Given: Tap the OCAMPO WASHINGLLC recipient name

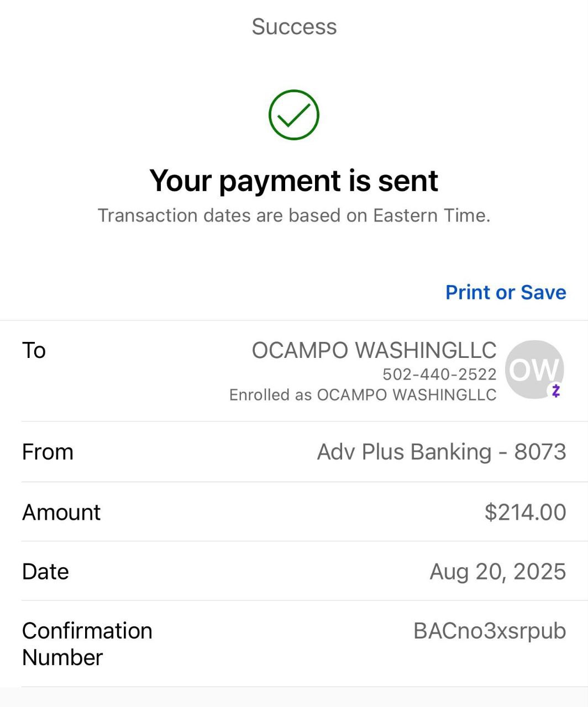Looking at the screenshot, I should 374,350.
